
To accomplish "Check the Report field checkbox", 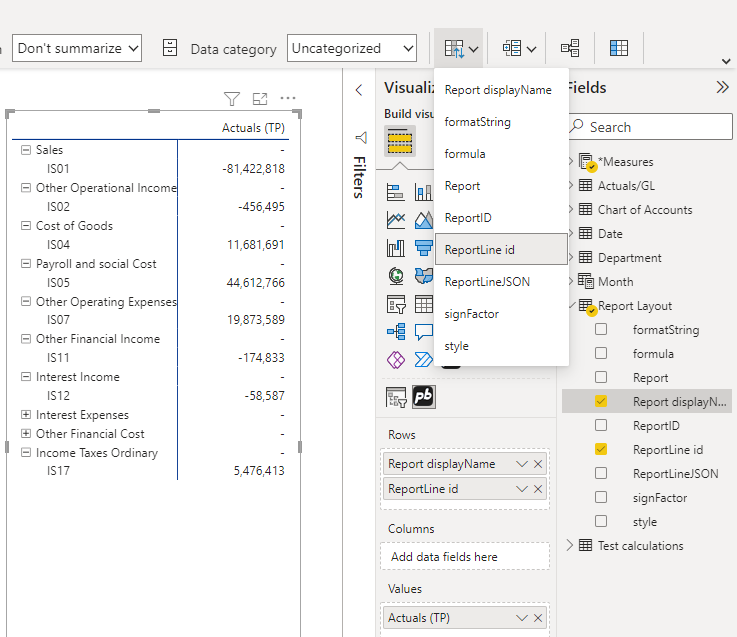I will click(601, 377).
